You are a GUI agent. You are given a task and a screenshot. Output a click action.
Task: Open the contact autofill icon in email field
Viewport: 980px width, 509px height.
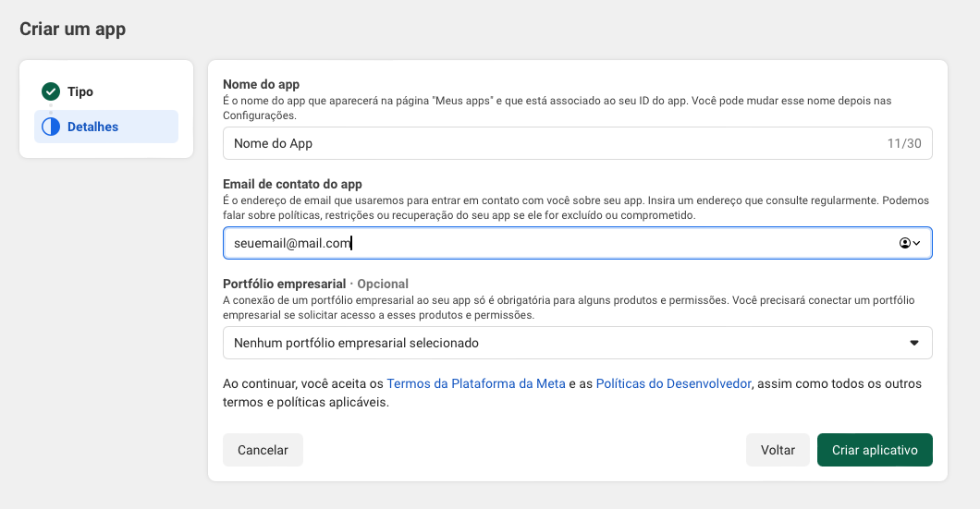pos(910,243)
